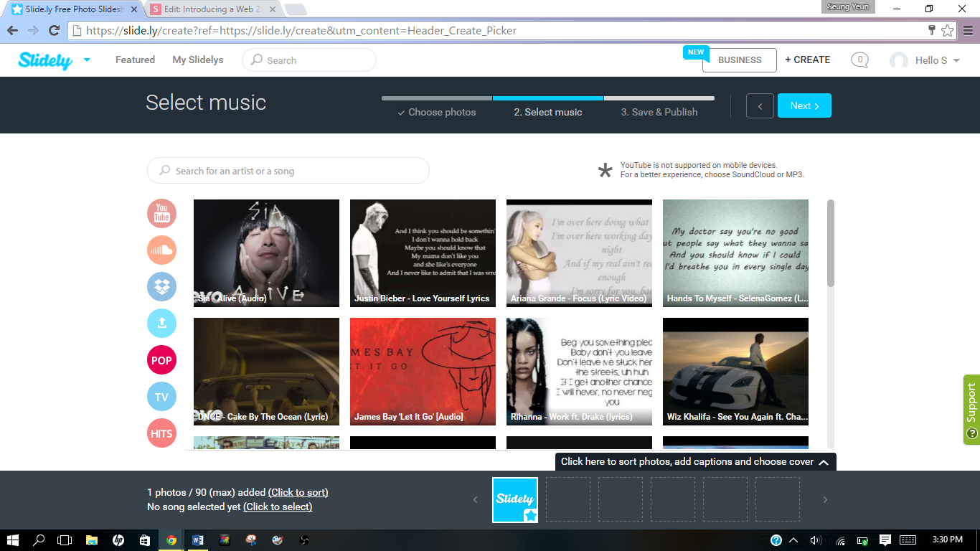Click the '(Click to sort)' link

coord(298,492)
